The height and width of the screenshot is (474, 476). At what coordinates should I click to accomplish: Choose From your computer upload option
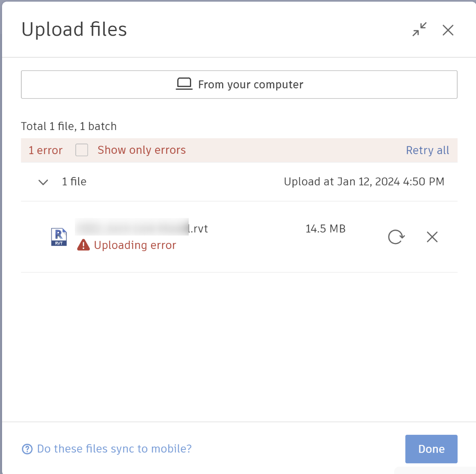pyautogui.click(x=239, y=85)
